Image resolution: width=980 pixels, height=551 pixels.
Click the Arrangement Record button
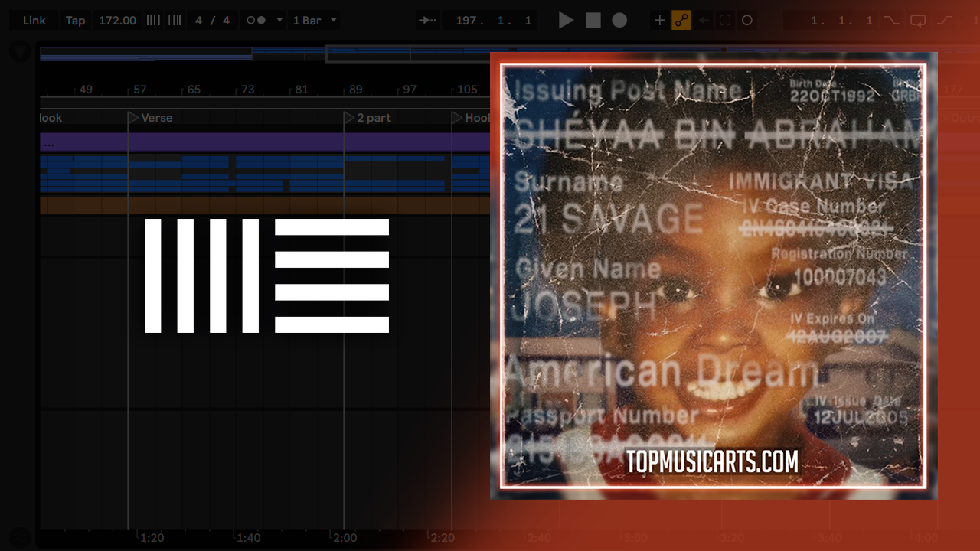click(619, 21)
